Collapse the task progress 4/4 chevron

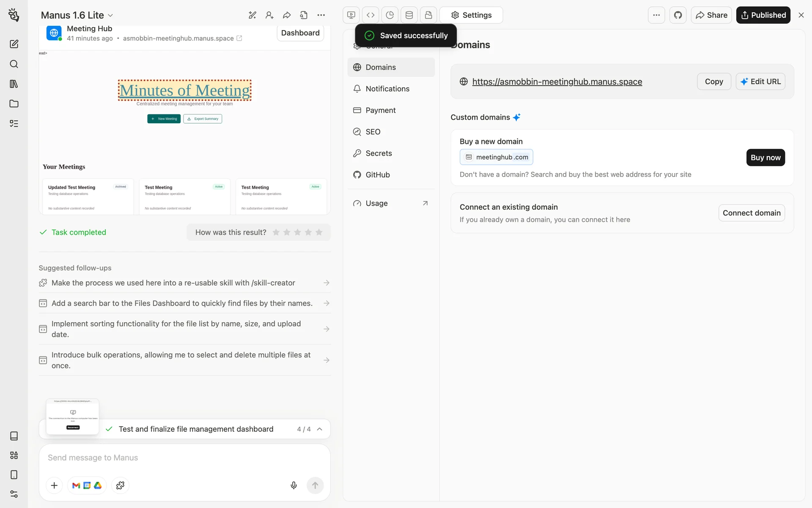click(320, 429)
